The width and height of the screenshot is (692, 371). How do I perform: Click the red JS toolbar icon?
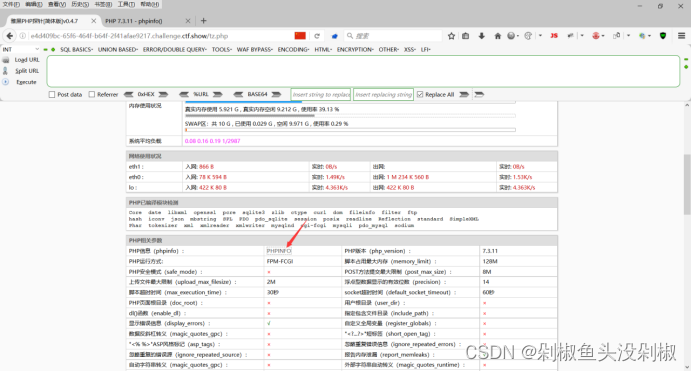(x=554, y=36)
